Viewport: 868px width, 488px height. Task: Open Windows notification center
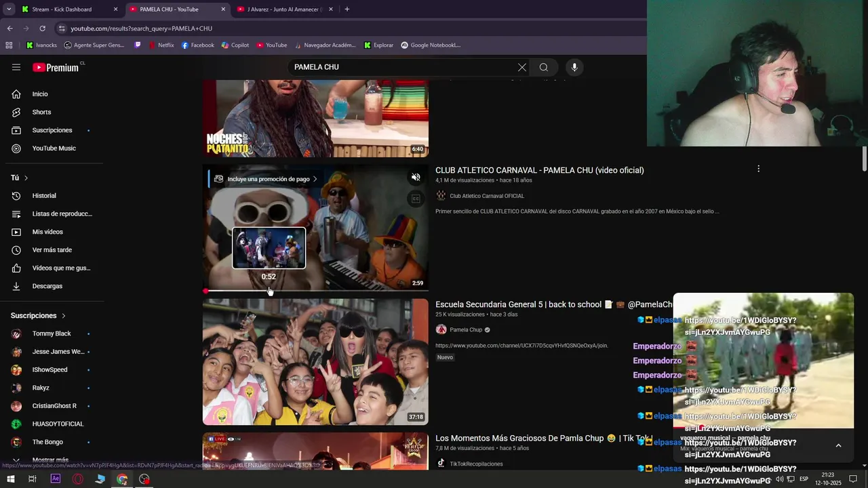point(853,479)
